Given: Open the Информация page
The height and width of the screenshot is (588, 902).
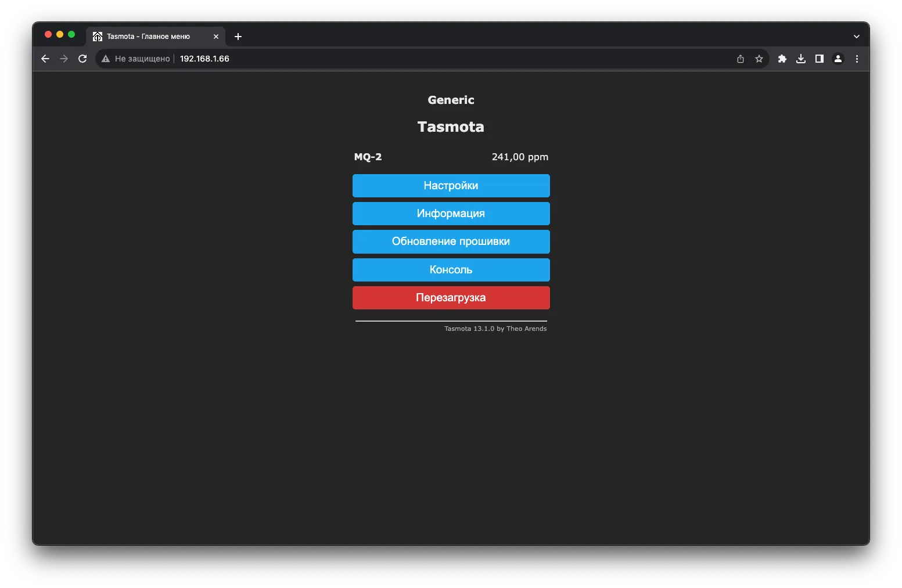Looking at the screenshot, I should [451, 214].
